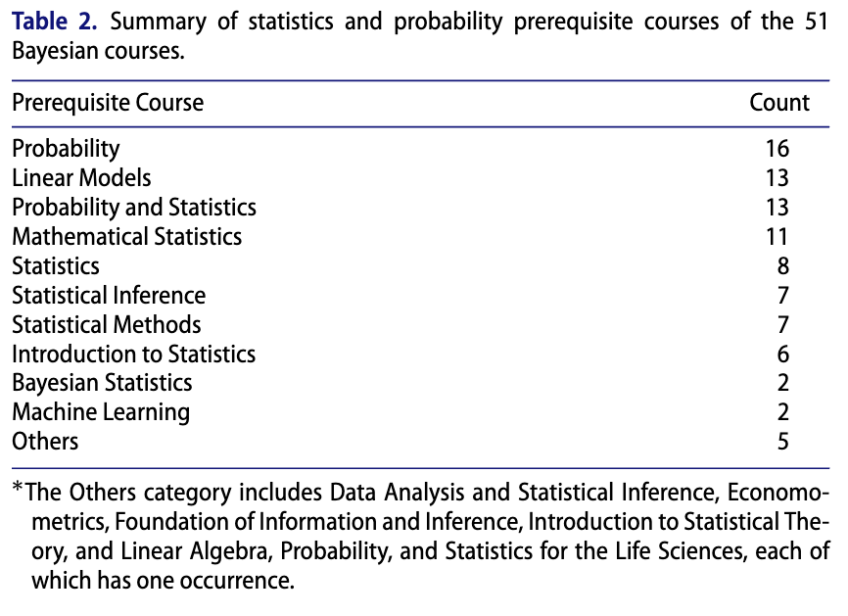The image size is (848, 616).
Task: Click the "Statistical Inference" row label
Action: 109,296
